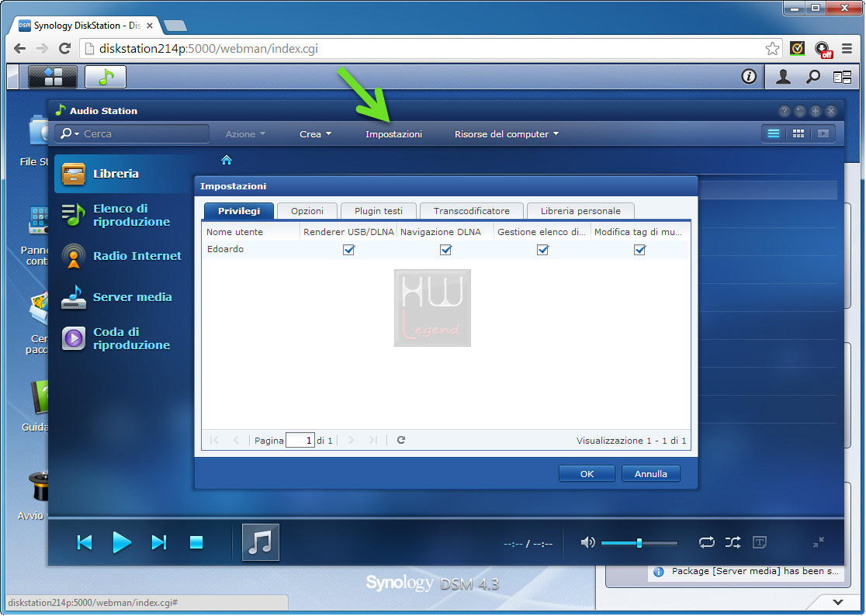Click the album art music note thumbnail
The height and width of the screenshot is (616, 866).
click(260, 542)
